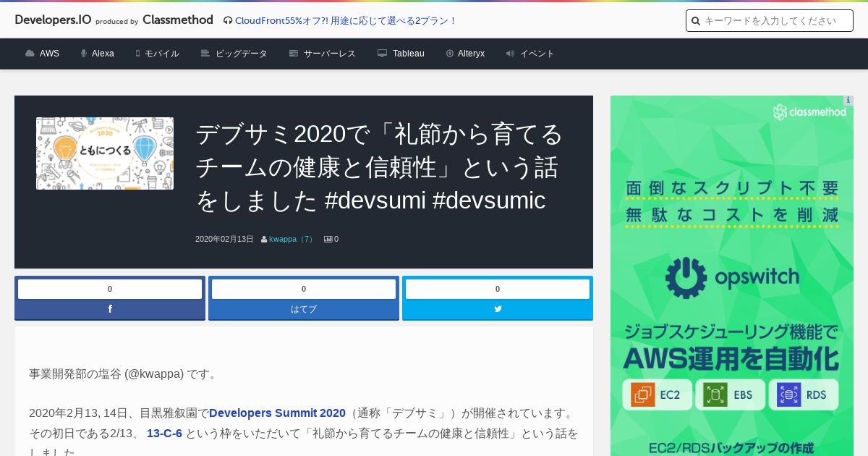Viewport: 868px width, 456px height.
Task: Click the RDS badge in the ad
Action: tap(803, 394)
